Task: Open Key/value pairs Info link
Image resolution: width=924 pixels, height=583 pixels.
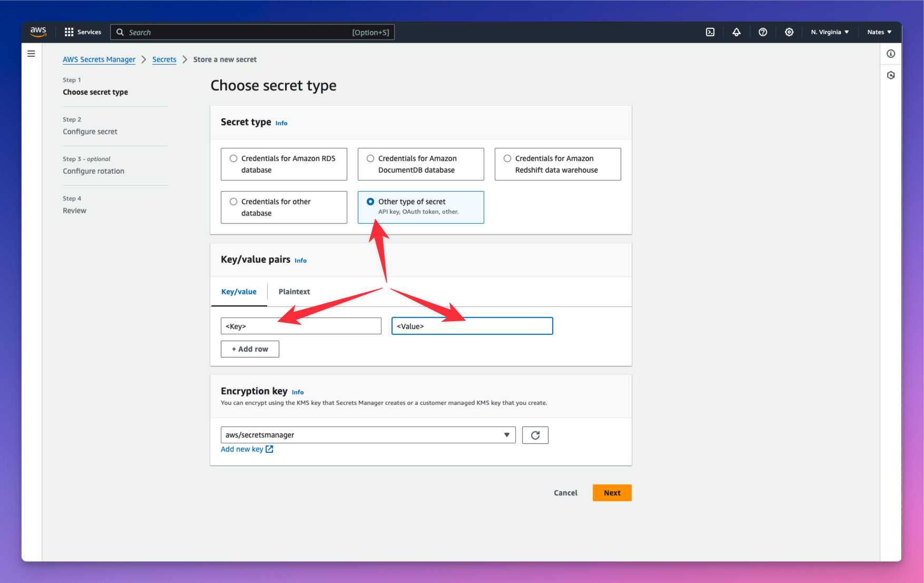Action: (300, 261)
